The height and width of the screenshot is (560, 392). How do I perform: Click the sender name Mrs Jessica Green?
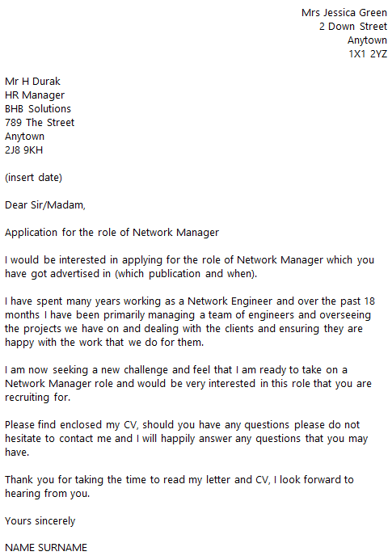pyautogui.click(x=344, y=13)
